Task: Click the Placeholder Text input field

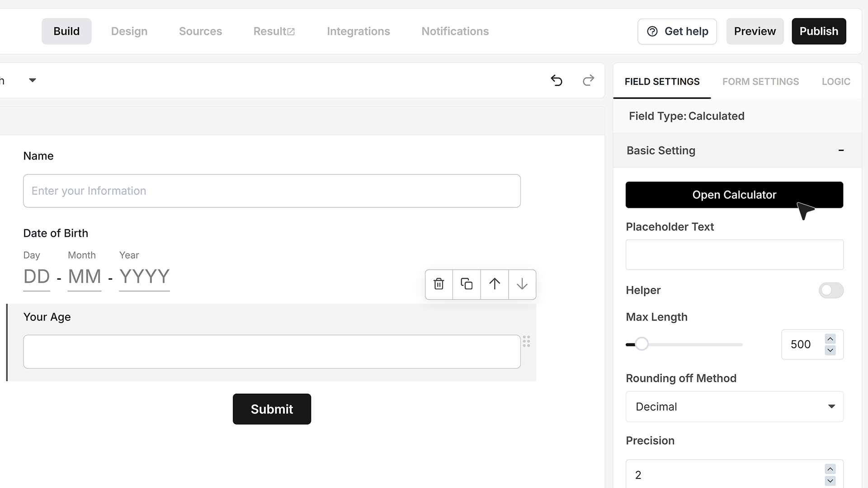Action: click(735, 255)
